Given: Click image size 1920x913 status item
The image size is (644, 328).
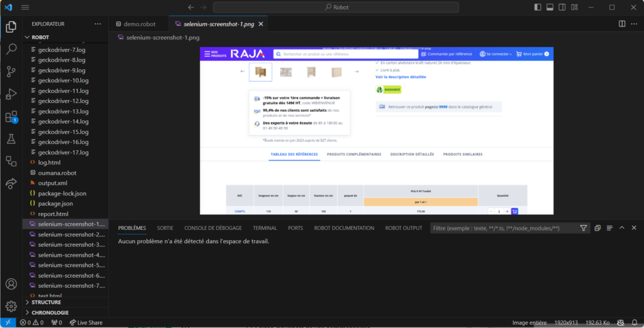Looking at the screenshot, I should pos(566,323).
